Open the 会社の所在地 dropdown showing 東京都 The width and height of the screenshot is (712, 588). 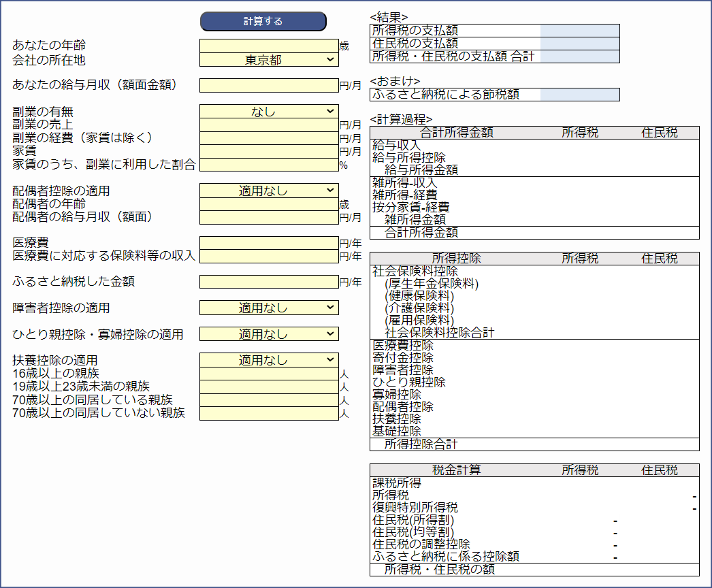[269, 59]
